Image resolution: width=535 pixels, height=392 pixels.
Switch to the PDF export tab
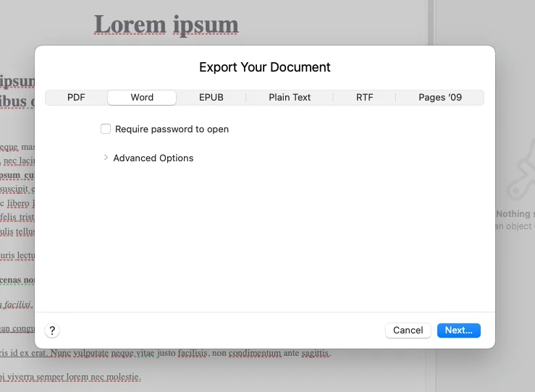(76, 98)
